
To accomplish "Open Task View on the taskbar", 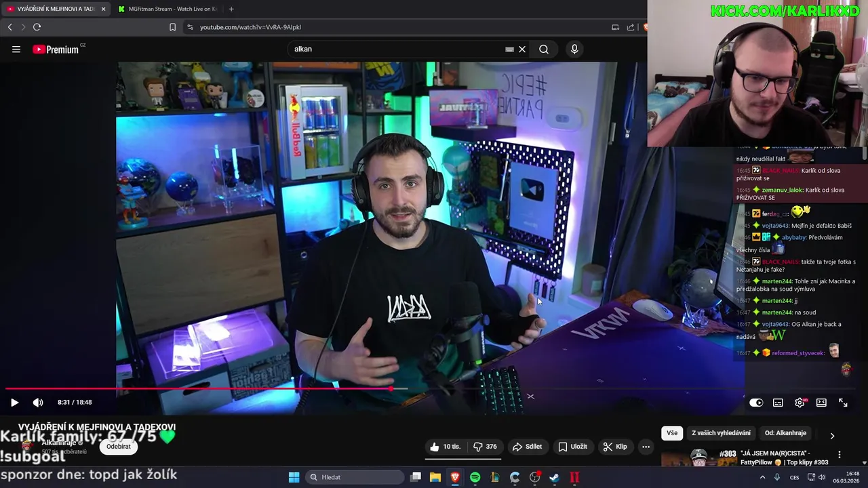I will [x=416, y=477].
